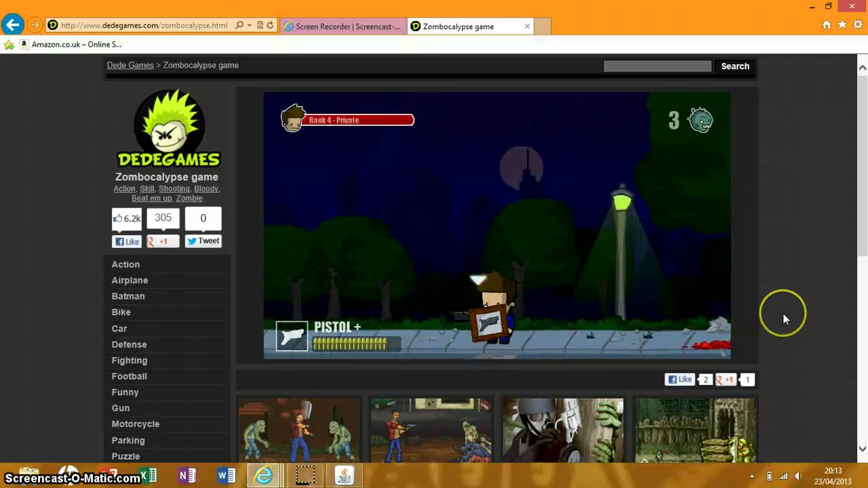Click the zombie head kill counter icon
Viewport: 868px width, 488px height.
pyautogui.click(x=701, y=120)
